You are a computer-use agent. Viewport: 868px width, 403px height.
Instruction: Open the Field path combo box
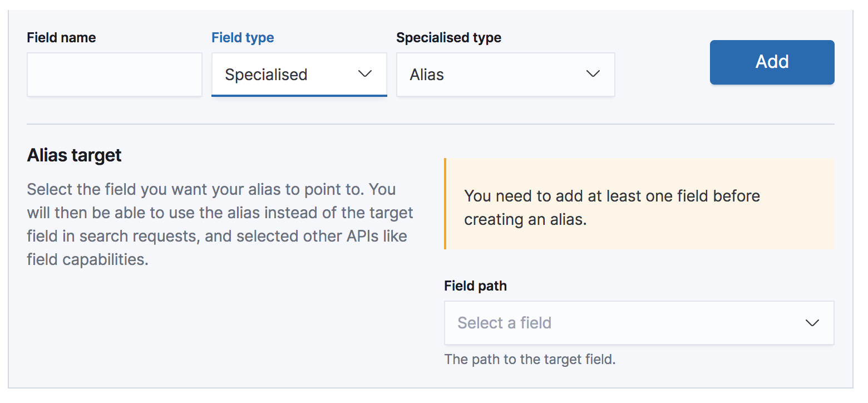coord(639,323)
